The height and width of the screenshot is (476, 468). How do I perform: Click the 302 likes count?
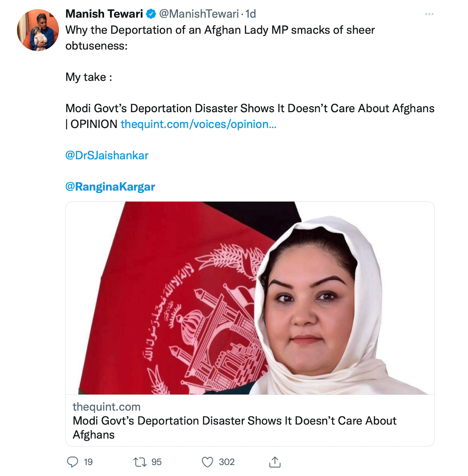coord(227,462)
